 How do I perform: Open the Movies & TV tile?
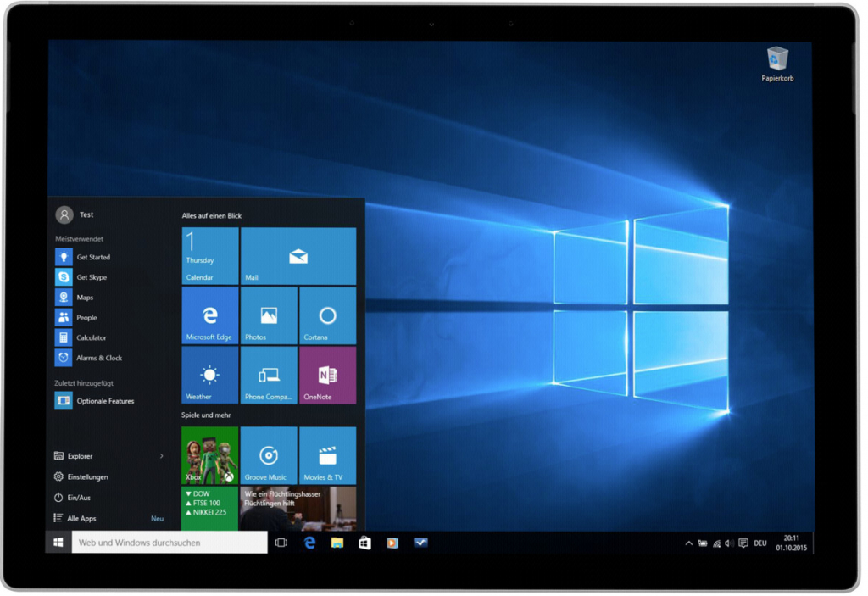pos(327,455)
